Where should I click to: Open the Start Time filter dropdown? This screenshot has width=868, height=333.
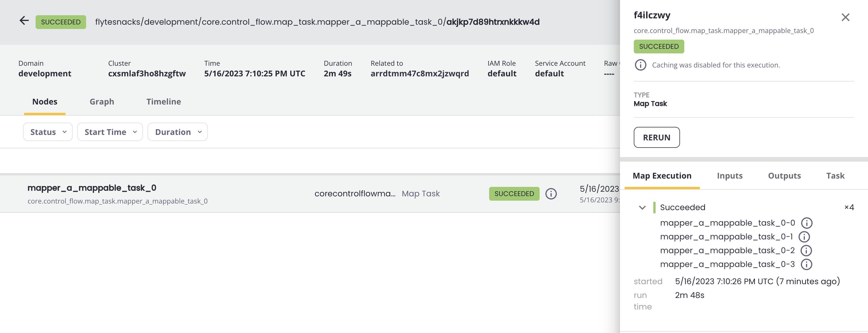[x=110, y=132]
